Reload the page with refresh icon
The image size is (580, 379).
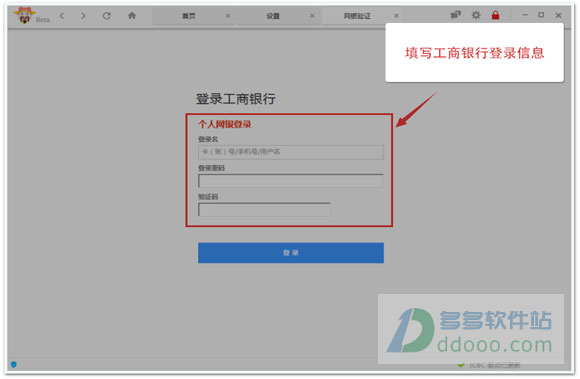(107, 16)
